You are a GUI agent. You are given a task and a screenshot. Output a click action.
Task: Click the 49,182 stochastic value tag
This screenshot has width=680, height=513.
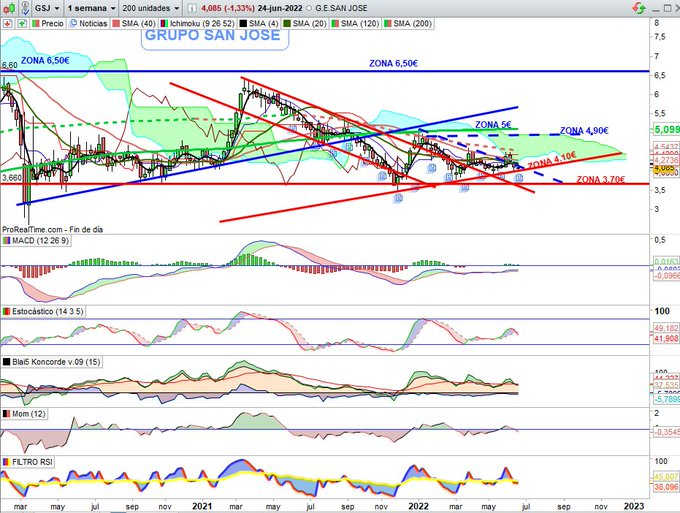tap(667, 328)
